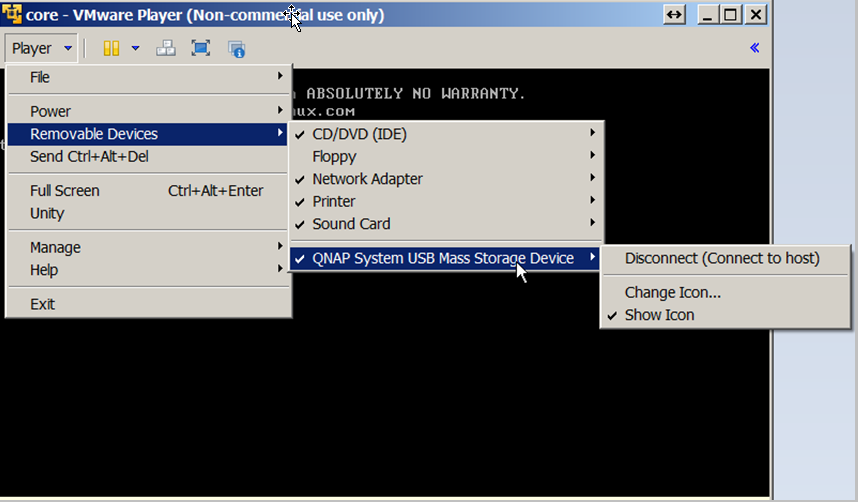Click the VMware icon in title bar
Image resolution: width=858 pixels, height=502 pixels.
[x=11, y=14]
